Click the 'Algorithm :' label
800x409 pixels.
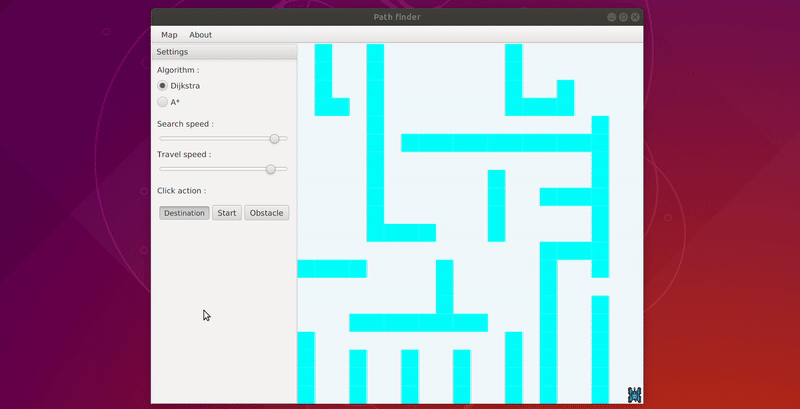[x=178, y=70]
